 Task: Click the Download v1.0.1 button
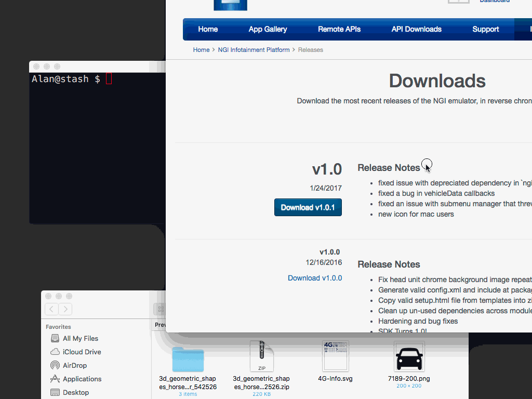pyautogui.click(x=308, y=207)
